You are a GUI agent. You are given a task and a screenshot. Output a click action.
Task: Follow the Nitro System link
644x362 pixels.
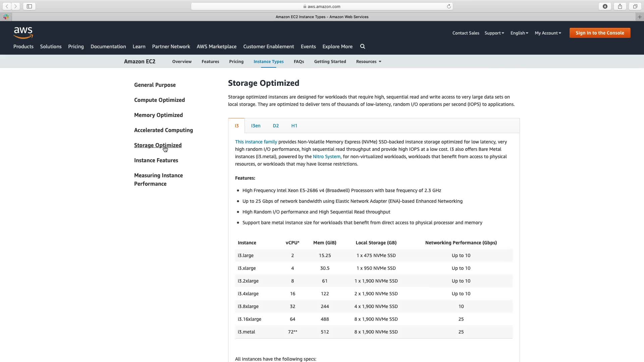(326, 157)
